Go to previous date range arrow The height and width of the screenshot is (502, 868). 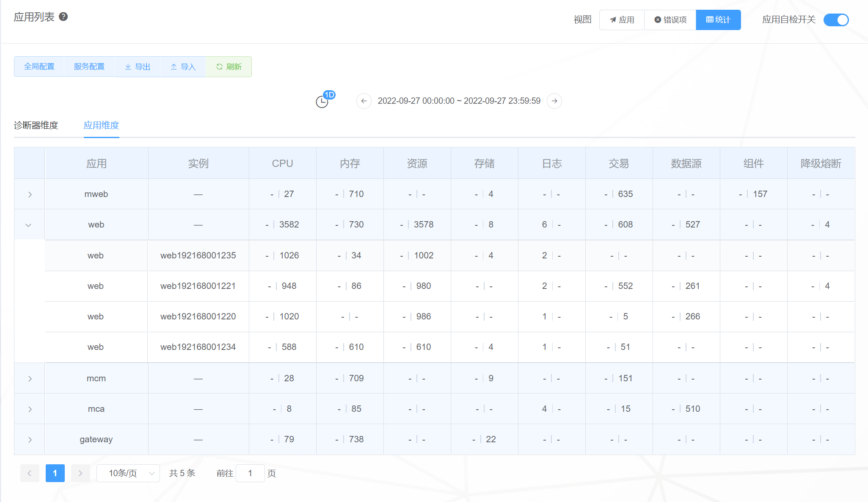(x=364, y=101)
